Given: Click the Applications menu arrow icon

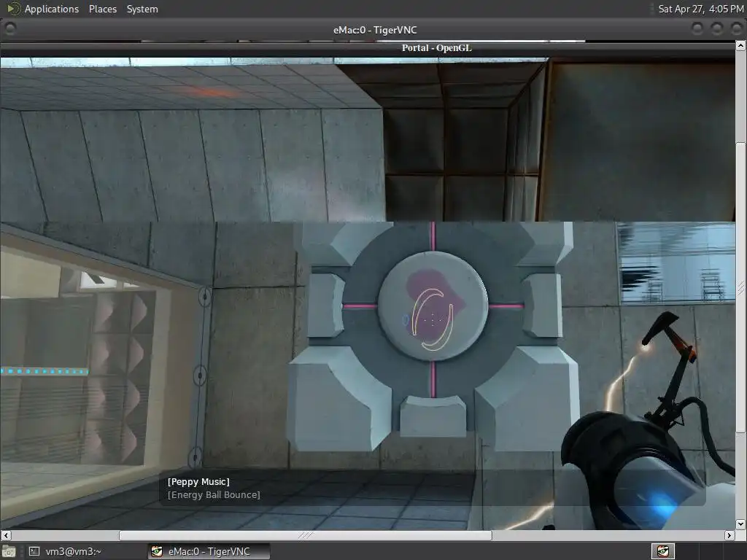Looking at the screenshot, I should (x=14, y=9).
